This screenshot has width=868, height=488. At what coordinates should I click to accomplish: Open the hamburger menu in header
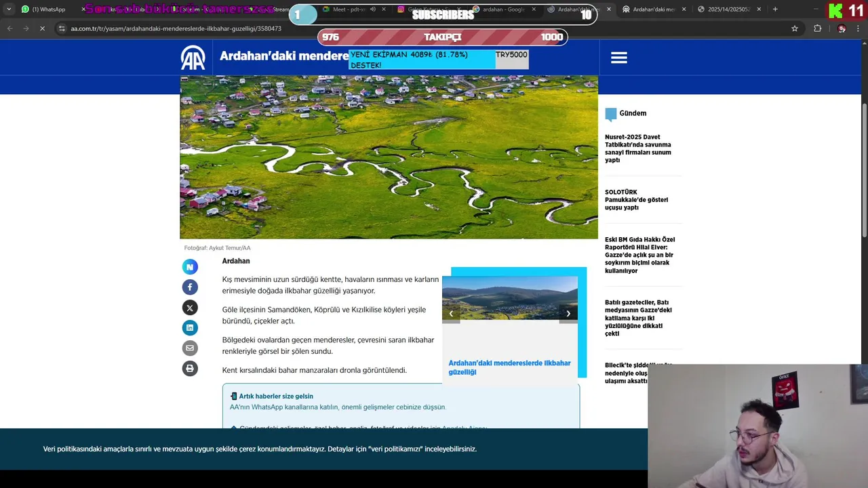coord(618,58)
